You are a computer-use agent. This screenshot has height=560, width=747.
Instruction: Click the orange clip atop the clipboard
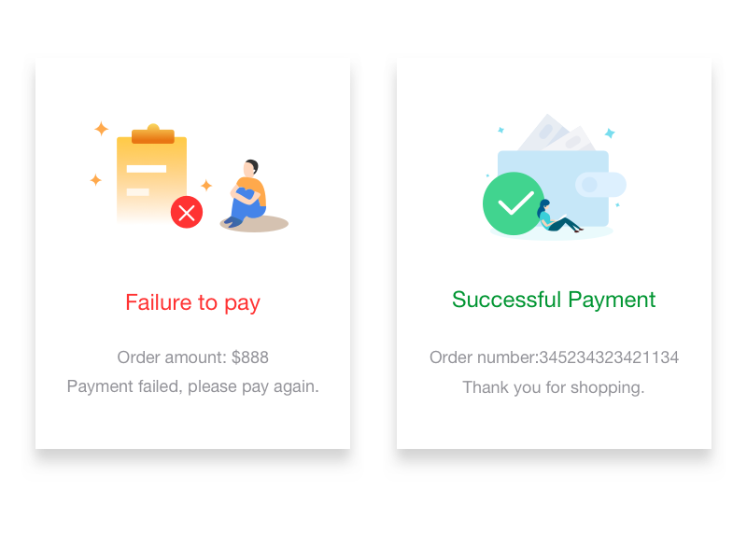153,135
